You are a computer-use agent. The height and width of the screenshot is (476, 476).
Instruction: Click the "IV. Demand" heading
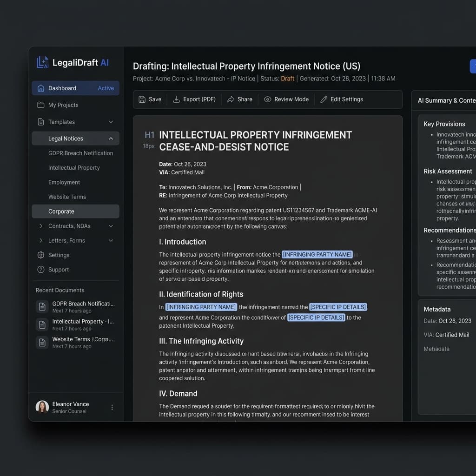click(x=178, y=393)
